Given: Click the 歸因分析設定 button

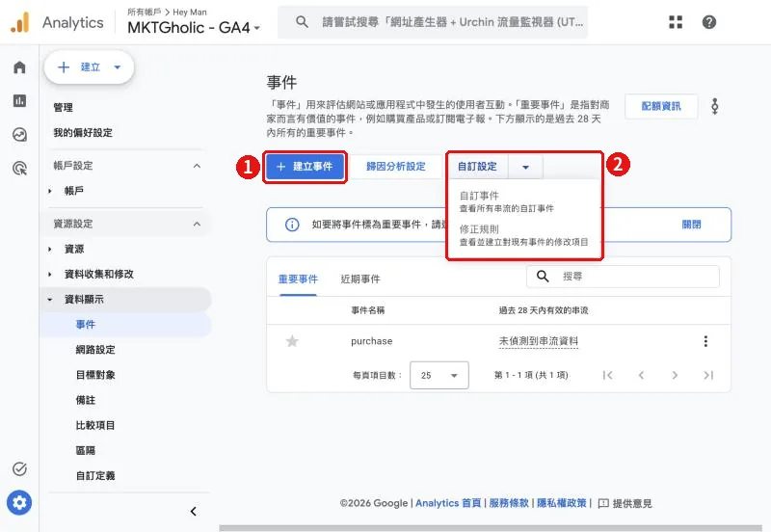Looking at the screenshot, I should coord(396,167).
